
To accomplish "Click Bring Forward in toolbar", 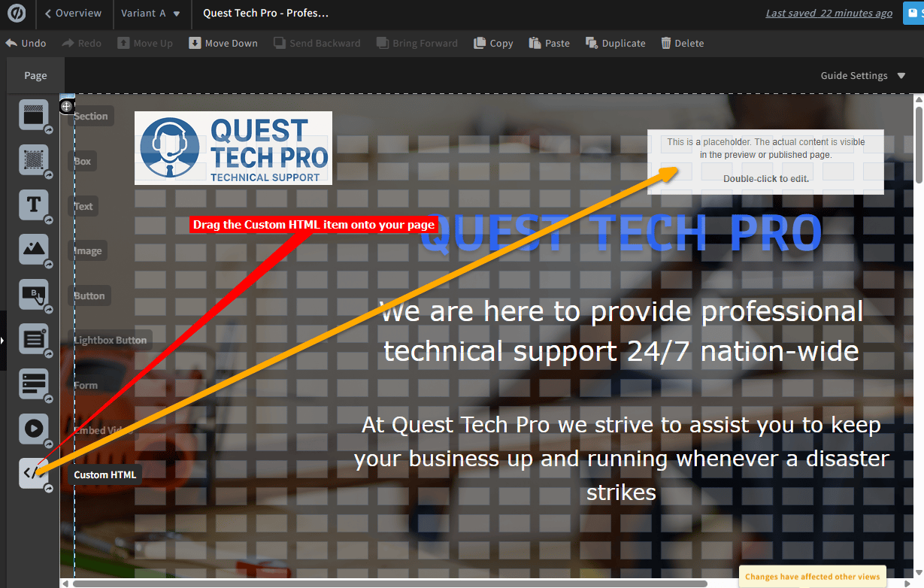I will click(x=417, y=43).
